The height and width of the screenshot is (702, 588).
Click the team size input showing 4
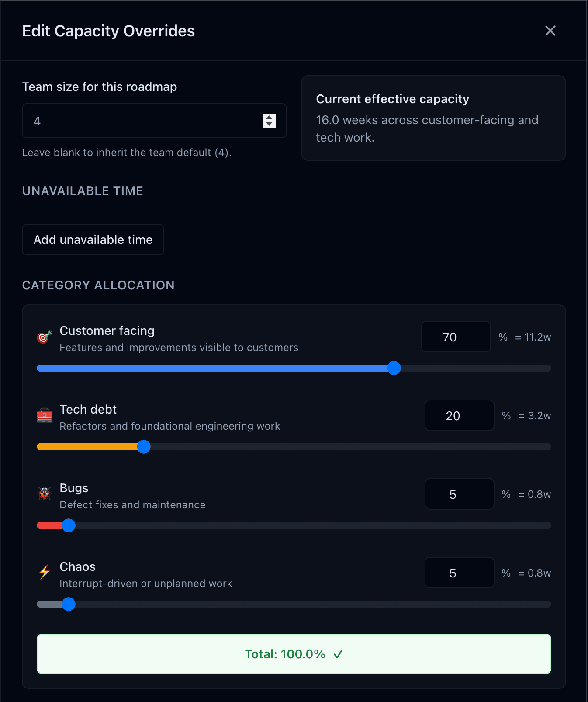click(x=131, y=121)
